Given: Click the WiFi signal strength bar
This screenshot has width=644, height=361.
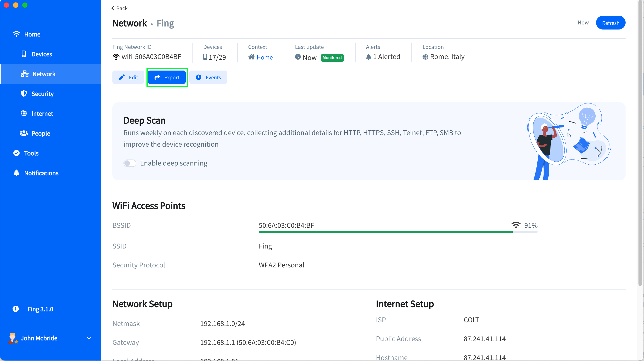Looking at the screenshot, I should pyautogui.click(x=398, y=232).
